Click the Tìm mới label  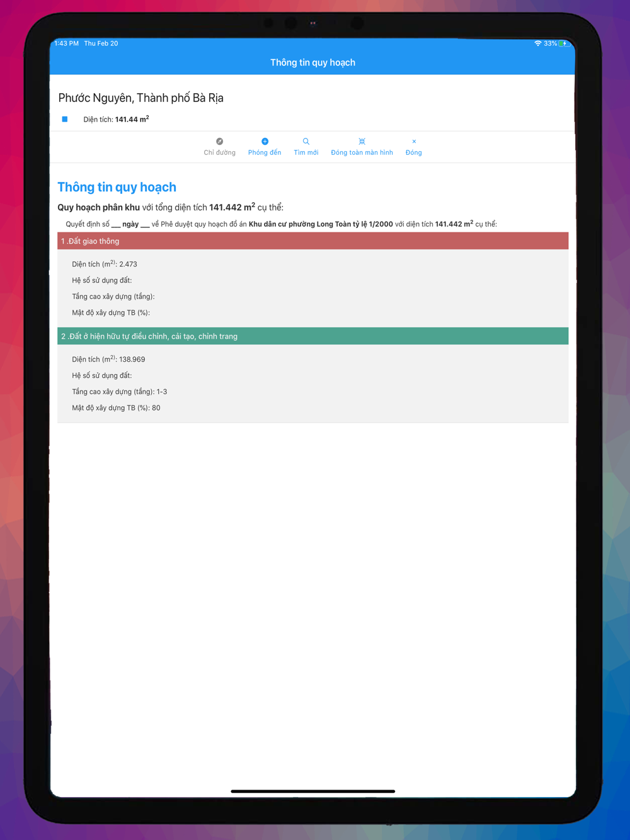tap(306, 152)
